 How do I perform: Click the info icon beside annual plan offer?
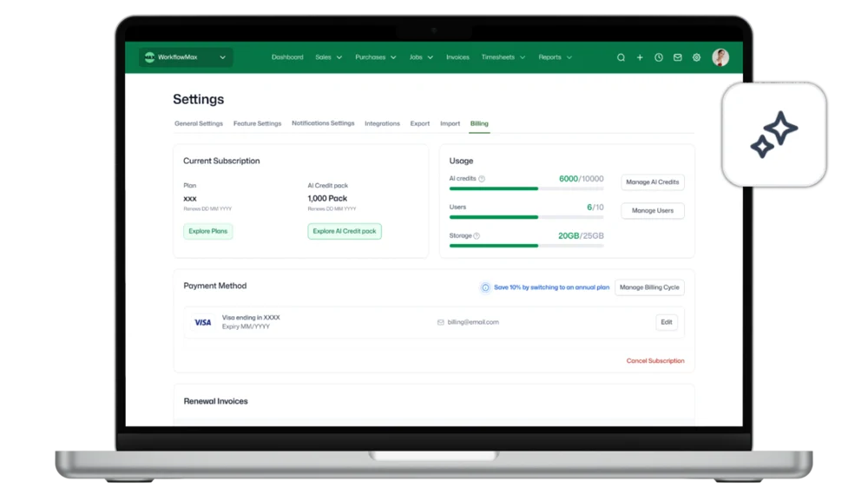tap(485, 287)
